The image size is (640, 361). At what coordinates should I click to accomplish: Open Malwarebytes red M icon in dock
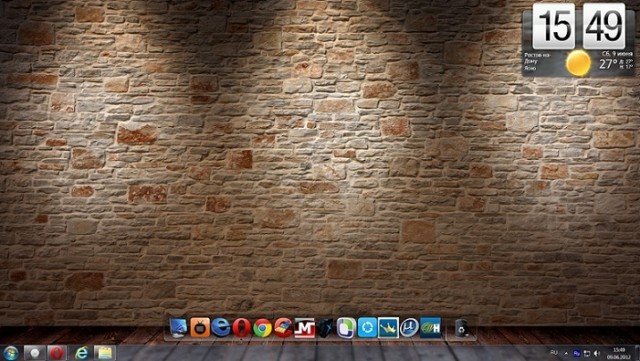304,328
